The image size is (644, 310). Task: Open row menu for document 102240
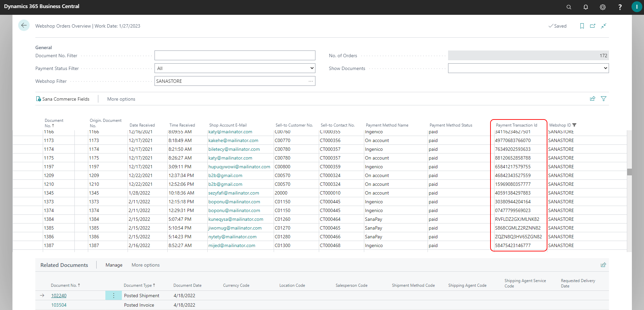point(114,296)
